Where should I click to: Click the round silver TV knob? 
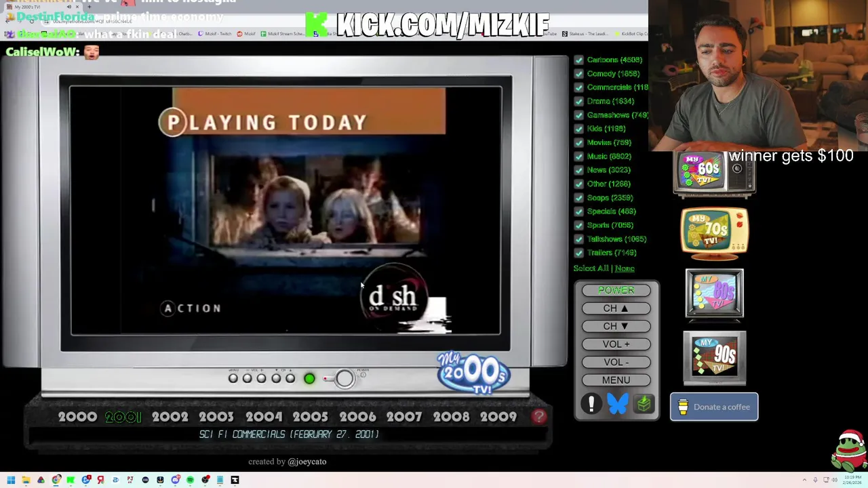344,378
